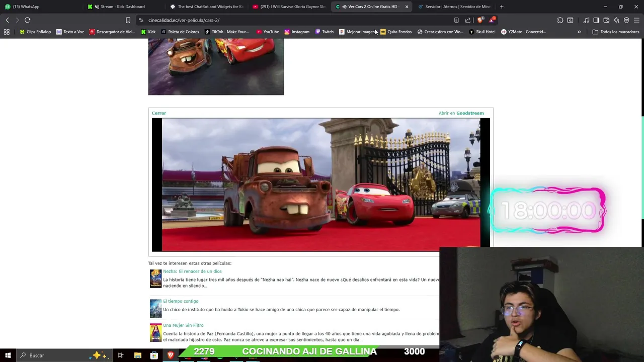The height and width of the screenshot is (362, 644).
Task: Switch to The best ChatBot and Widgets tab
Action: [x=206, y=7]
